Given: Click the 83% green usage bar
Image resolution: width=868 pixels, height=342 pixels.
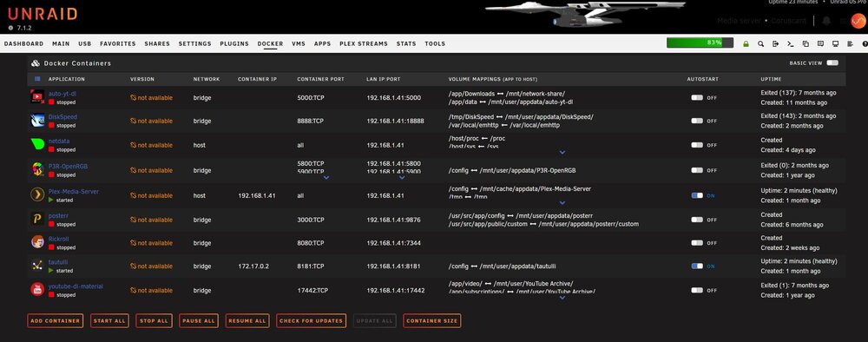Looking at the screenshot, I should pos(700,43).
